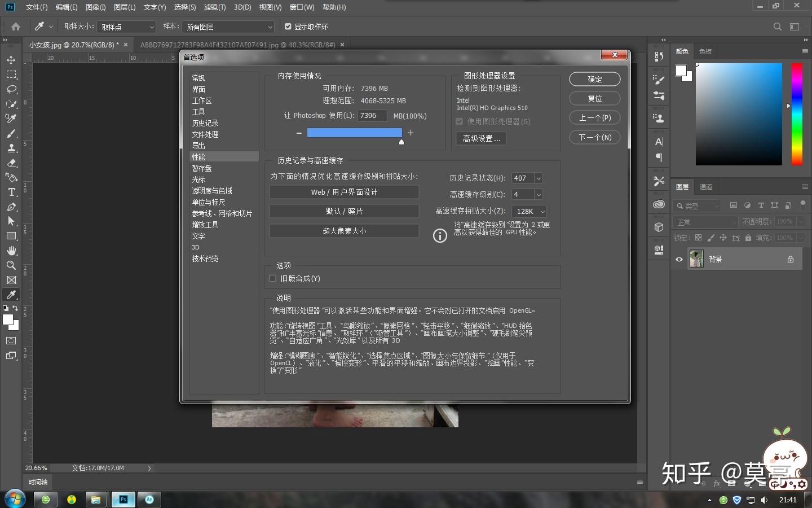
Task: Click the Web / 用户界面设计 button
Action: pyautogui.click(x=344, y=192)
